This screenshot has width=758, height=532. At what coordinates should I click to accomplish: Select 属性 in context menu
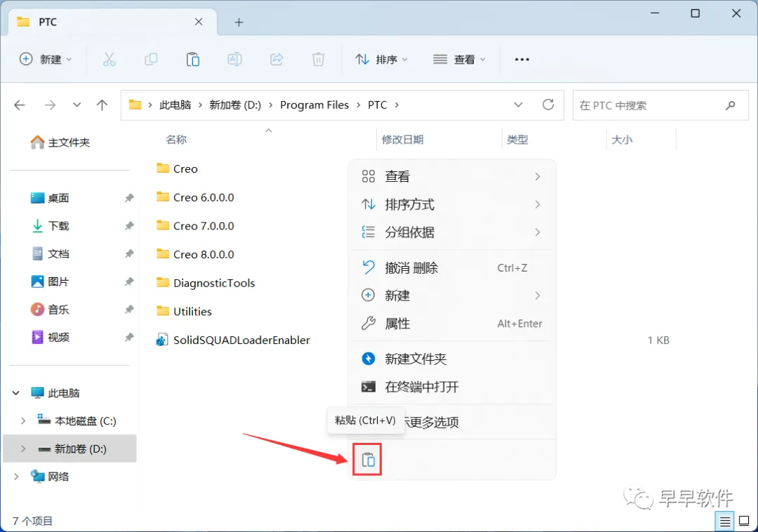pos(451,324)
